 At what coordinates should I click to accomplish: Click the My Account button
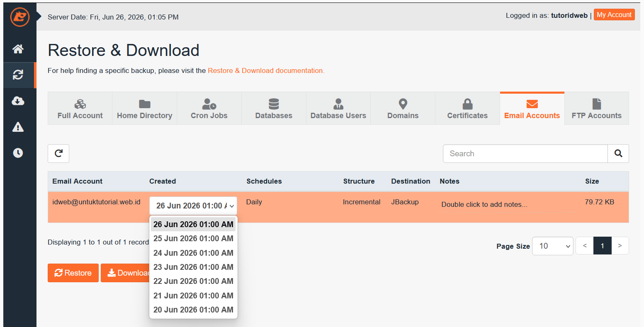click(614, 15)
